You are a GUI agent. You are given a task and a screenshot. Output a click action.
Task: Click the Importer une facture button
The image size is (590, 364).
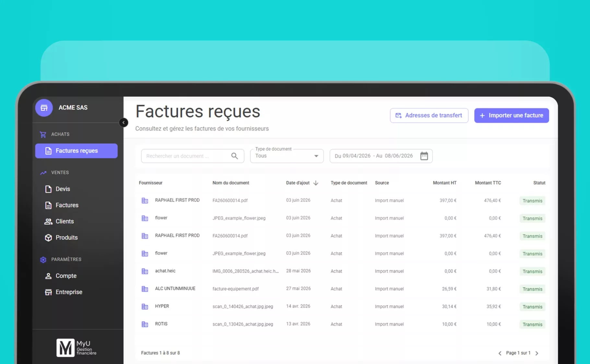(512, 115)
